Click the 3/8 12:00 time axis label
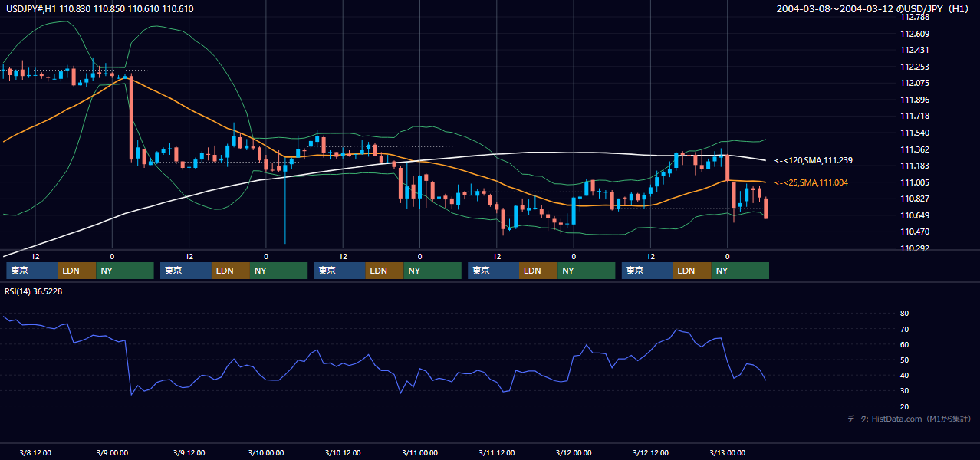 [35, 452]
